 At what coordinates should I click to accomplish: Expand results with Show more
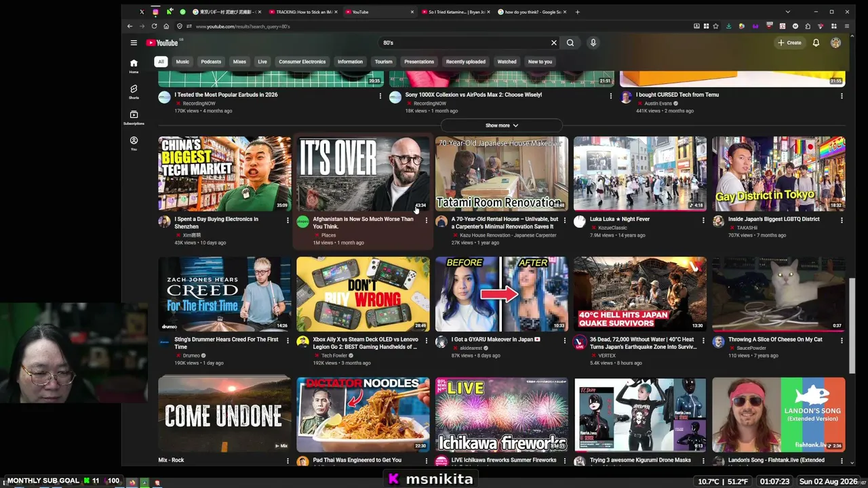[502, 125]
